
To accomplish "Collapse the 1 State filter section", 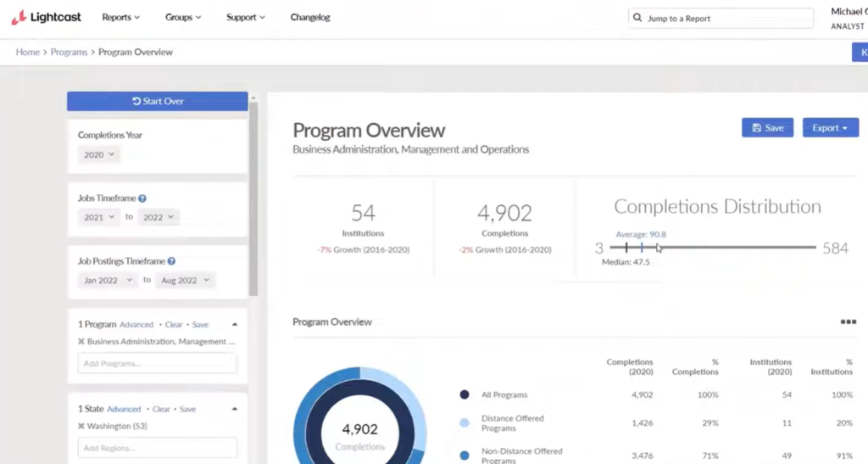I will 235,409.
